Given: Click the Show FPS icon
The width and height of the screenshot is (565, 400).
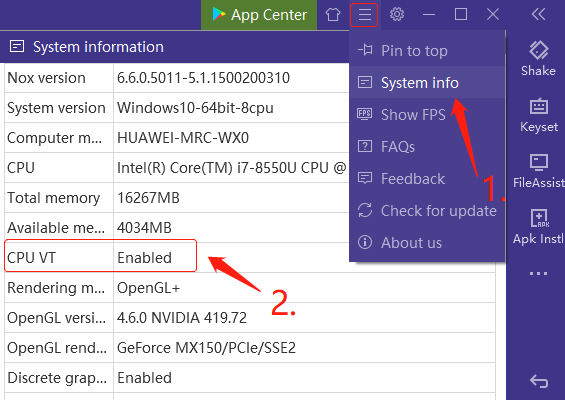Looking at the screenshot, I should (x=365, y=114).
